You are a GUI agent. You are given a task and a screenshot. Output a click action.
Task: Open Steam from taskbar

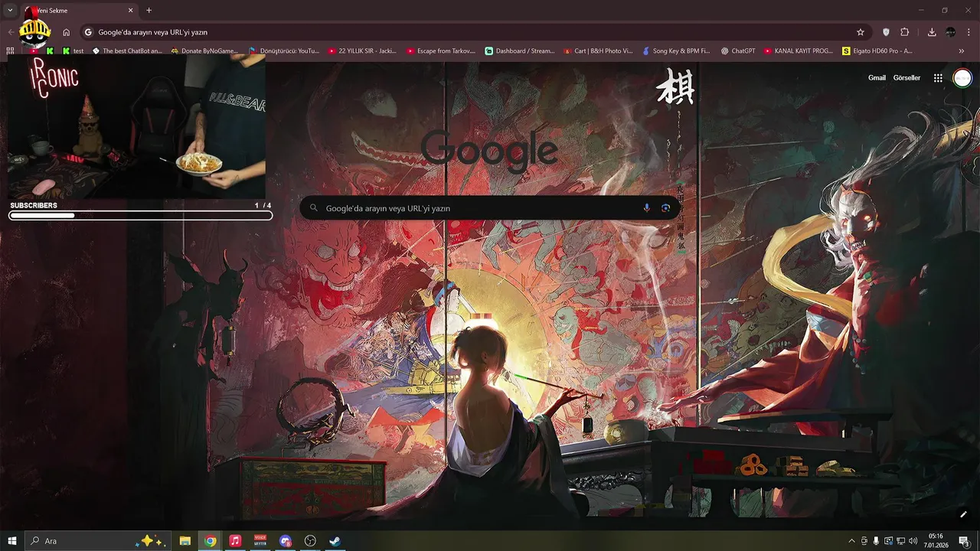click(x=335, y=541)
